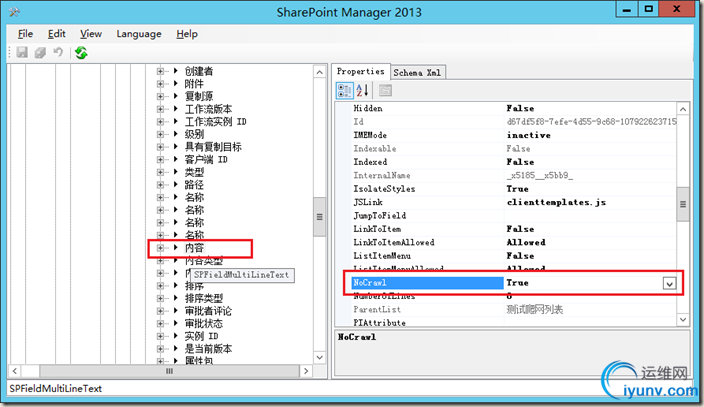The image size is (704, 407).
Task: Click tree horizontal scrollbar right arrow
Action: [306, 371]
